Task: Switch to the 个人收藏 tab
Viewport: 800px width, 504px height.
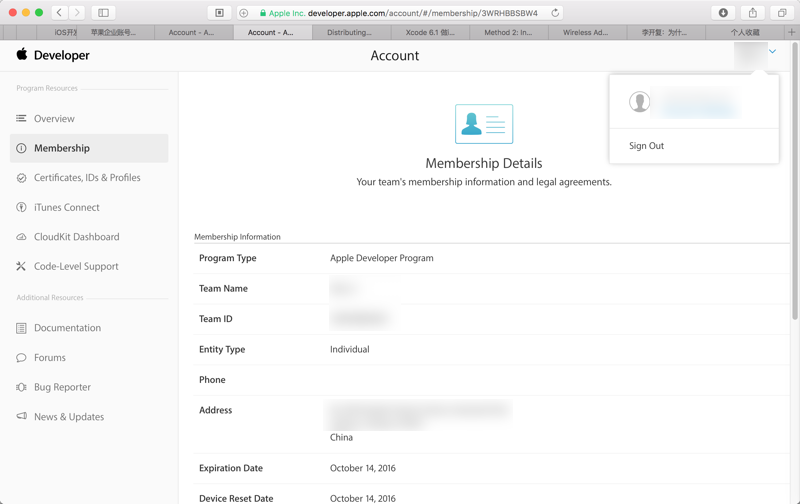Action: click(745, 32)
